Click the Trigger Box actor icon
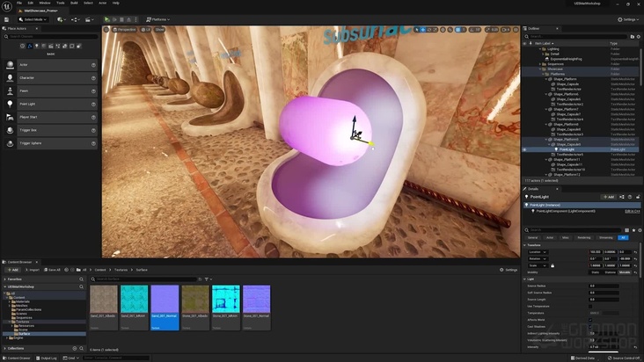 [x=11, y=129]
